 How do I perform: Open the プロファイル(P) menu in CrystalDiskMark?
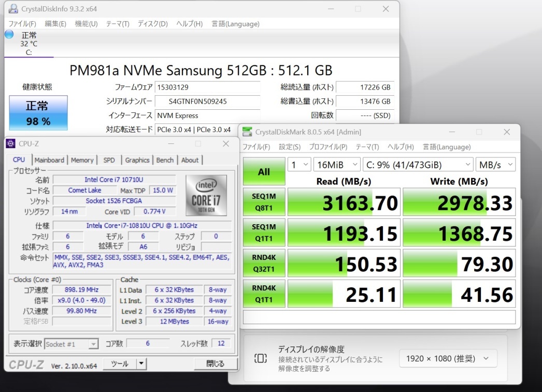point(328,147)
